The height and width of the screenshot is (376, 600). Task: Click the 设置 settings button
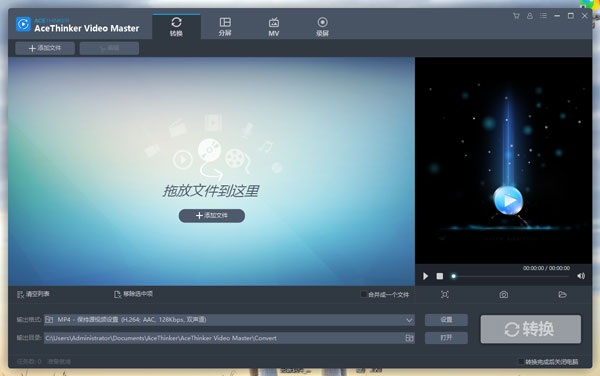[446, 320]
